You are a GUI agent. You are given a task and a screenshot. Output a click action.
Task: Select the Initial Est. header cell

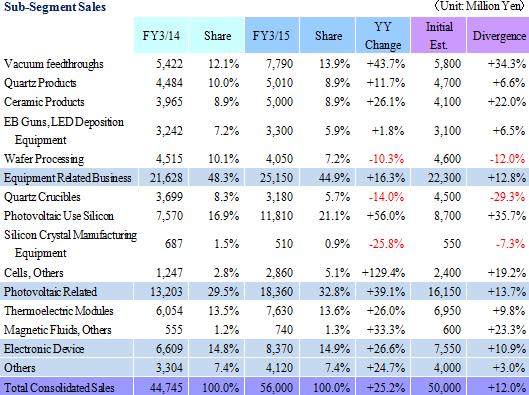pyautogui.click(x=438, y=35)
